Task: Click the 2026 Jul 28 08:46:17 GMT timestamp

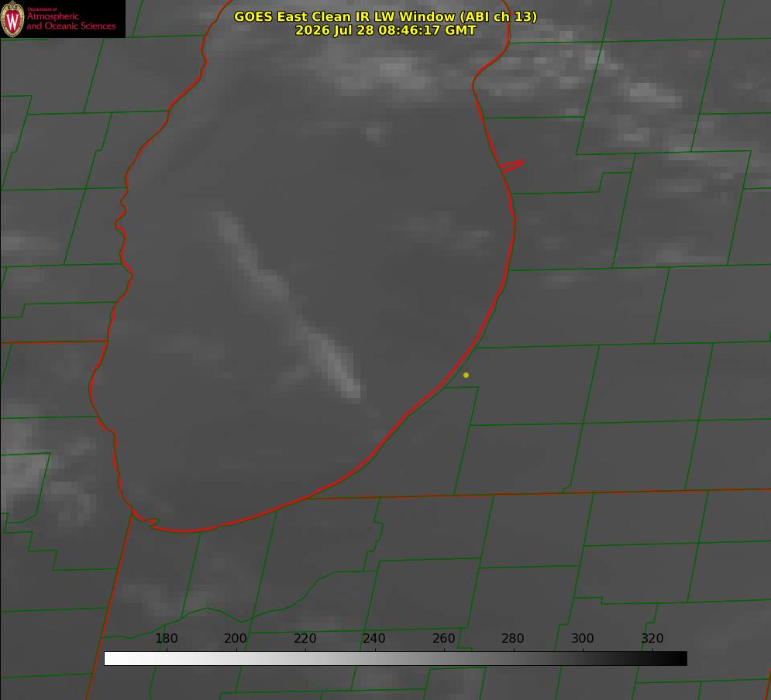Action: 386,30
